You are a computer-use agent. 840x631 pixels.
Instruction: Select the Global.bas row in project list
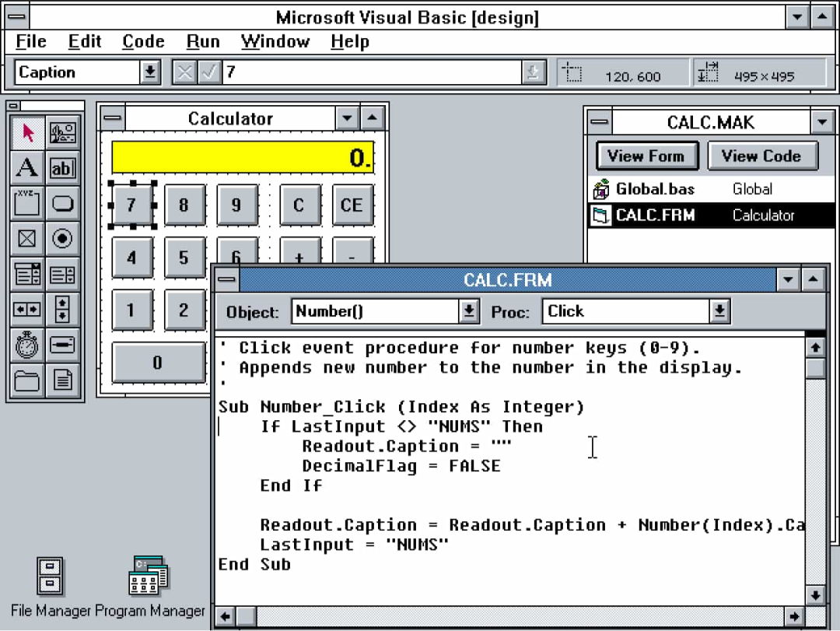711,189
